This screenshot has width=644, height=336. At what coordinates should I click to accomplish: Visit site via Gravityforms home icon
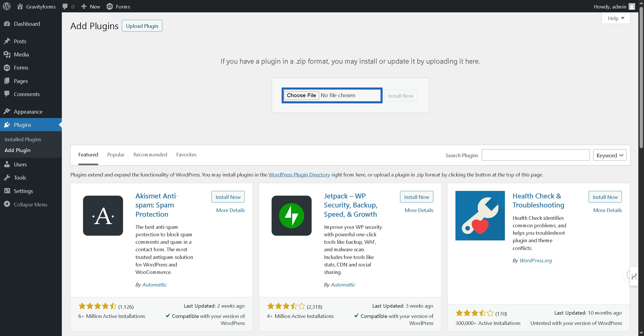(20, 6)
